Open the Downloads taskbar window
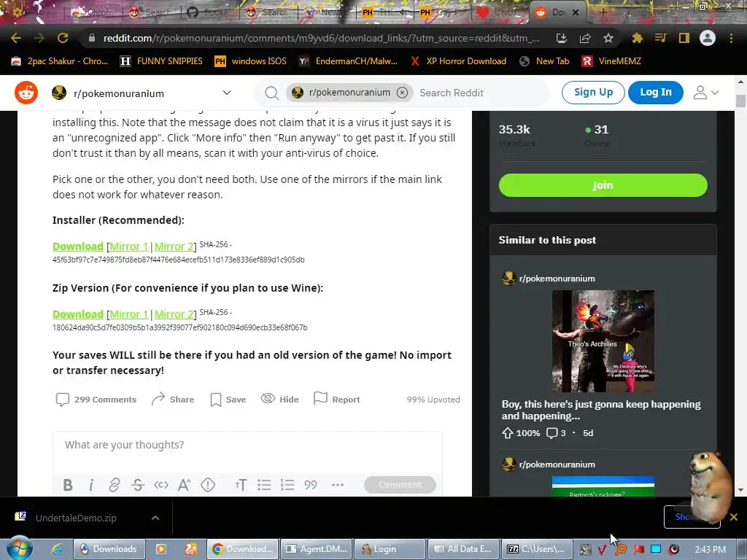The height and width of the screenshot is (560, 747). tap(108, 549)
